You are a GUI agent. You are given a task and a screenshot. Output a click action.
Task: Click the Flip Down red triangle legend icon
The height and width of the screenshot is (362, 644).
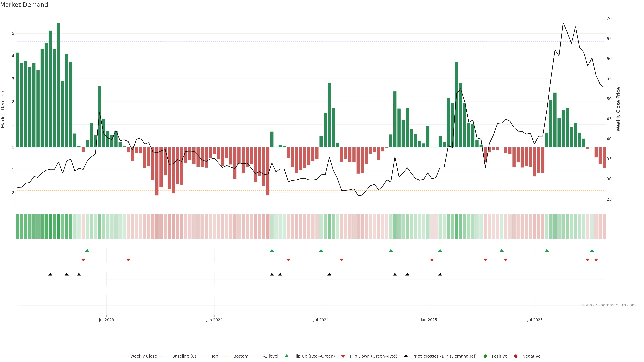(343, 356)
